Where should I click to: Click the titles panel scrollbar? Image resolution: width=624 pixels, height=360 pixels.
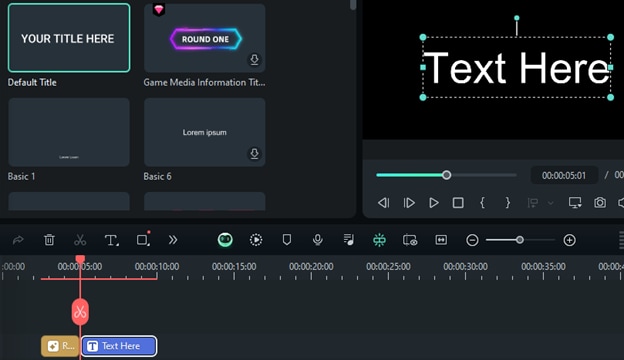353,5
